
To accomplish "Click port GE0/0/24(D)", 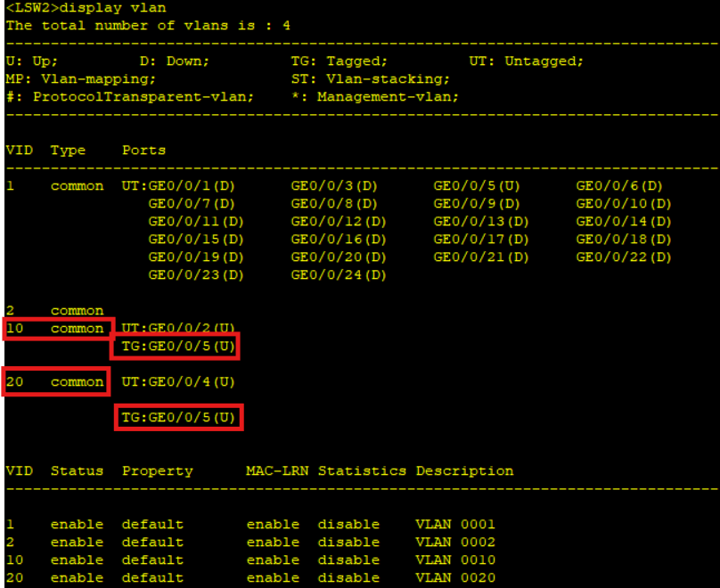I will (x=339, y=275).
